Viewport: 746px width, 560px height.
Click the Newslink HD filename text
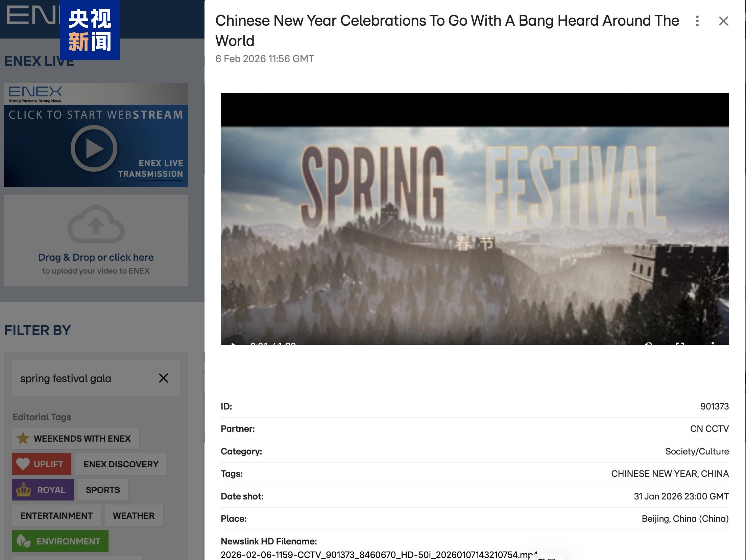click(377, 555)
